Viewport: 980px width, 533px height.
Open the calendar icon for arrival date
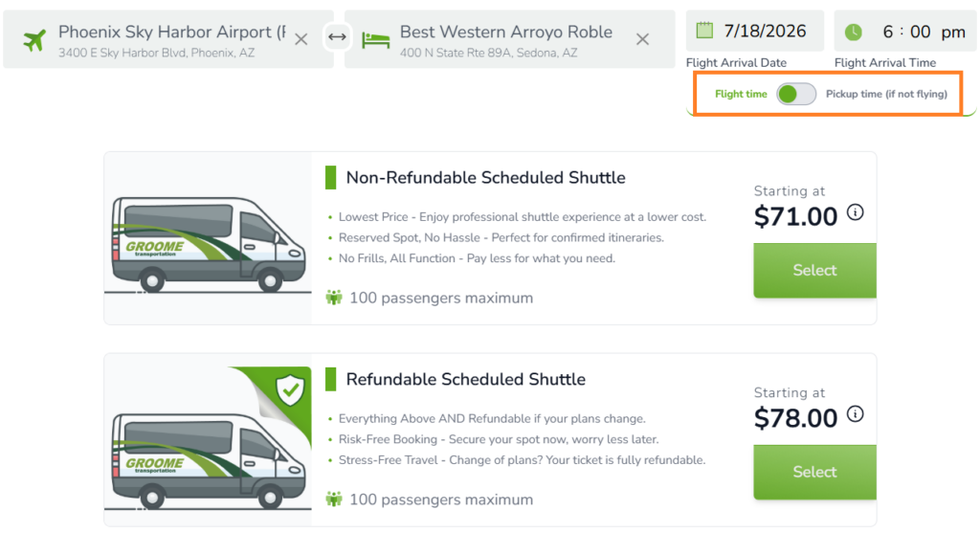pos(704,30)
